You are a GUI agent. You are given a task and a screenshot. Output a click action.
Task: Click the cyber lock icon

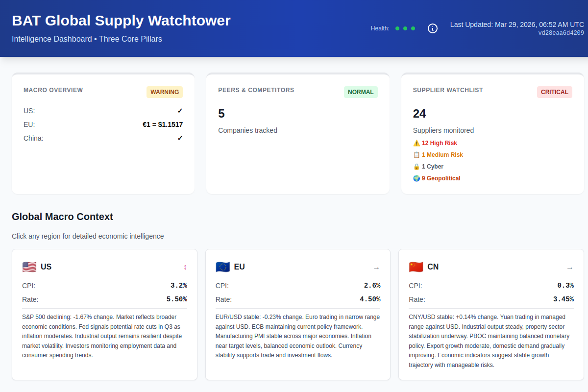click(x=416, y=167)
